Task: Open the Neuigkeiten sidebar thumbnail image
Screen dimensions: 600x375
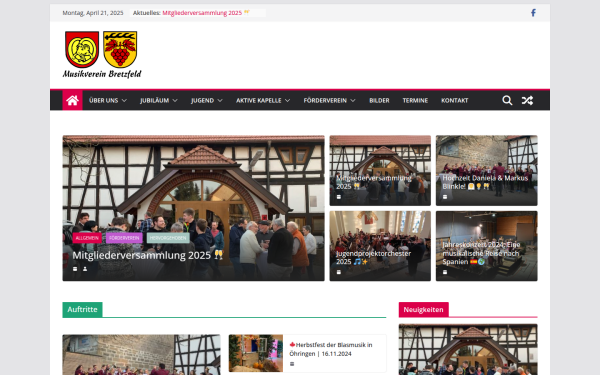Action: coord(468,349)
